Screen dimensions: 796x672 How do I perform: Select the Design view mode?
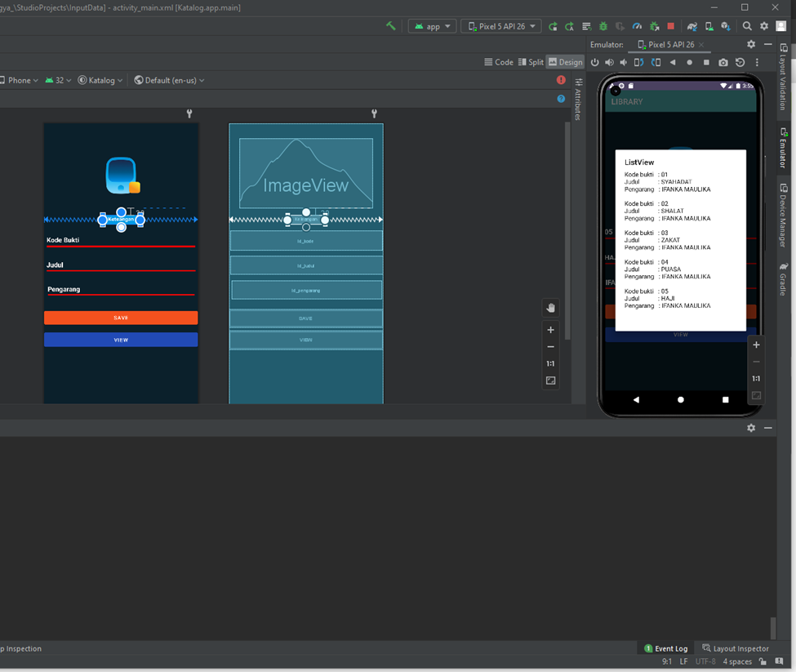point(565,62)
